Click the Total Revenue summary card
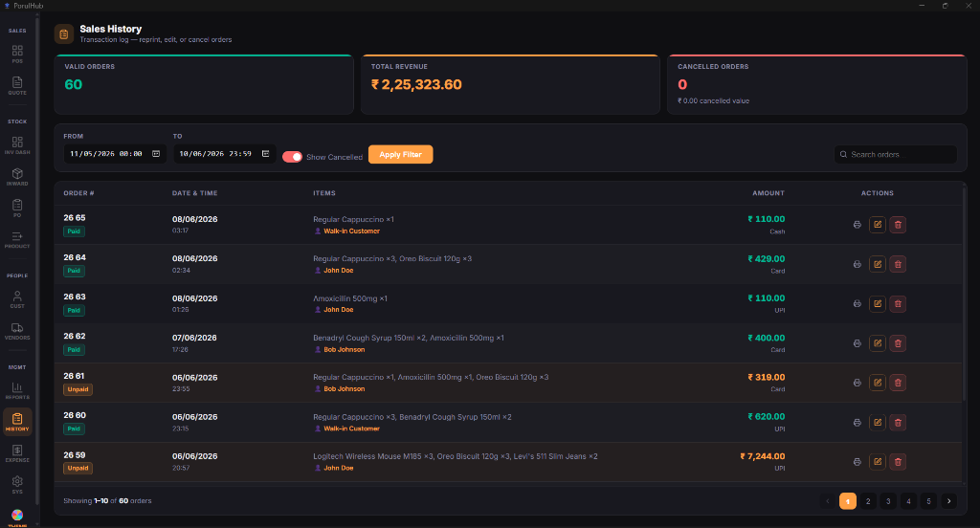 click(510, 84)
